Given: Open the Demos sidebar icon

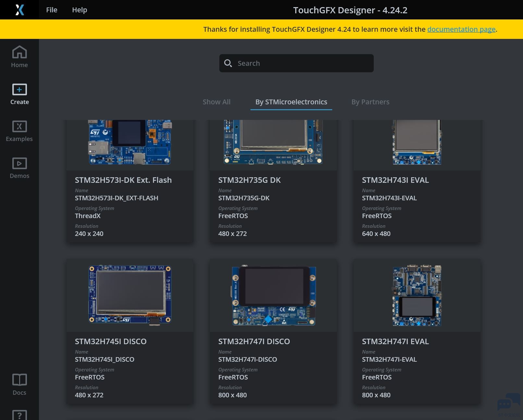Looking at the screenshot, I should tap(19, 163).
